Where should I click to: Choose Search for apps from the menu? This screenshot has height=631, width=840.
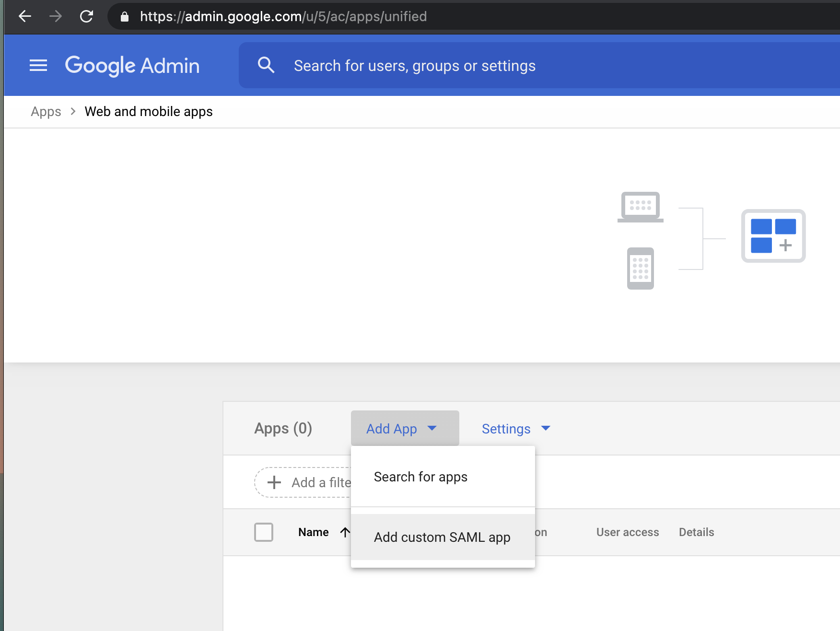[x=420, y=476]
